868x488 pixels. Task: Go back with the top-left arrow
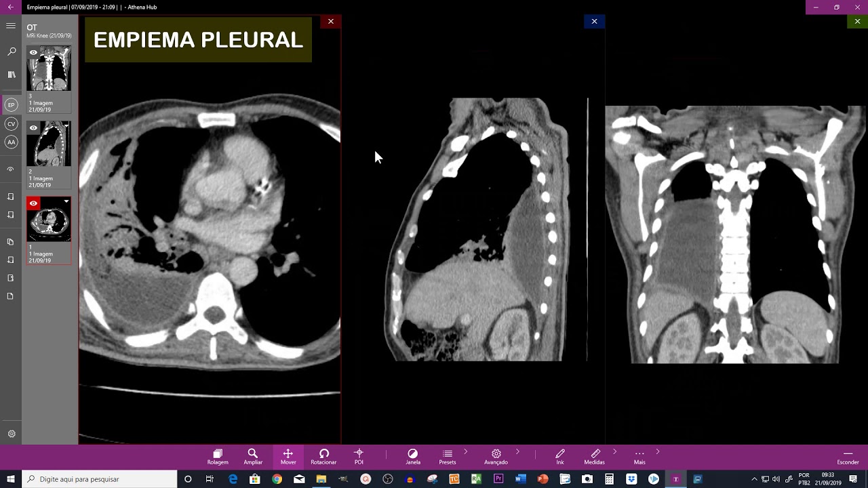tap(10, 7)
